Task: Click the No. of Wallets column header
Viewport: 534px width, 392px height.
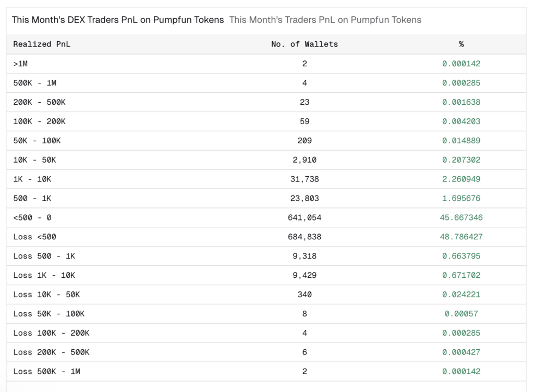Action: coord(305,44)
